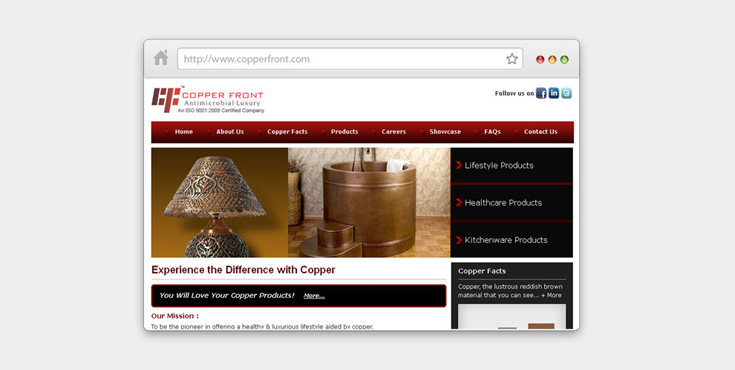Open the About Us menu item
This screenshot has height=370, width=735.
[230, 132]
